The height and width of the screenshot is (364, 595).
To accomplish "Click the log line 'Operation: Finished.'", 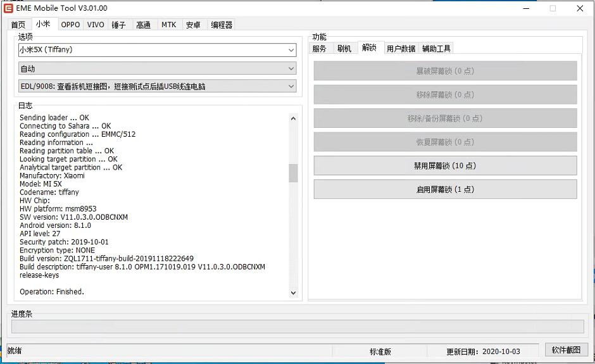I will tap(52, 292).
